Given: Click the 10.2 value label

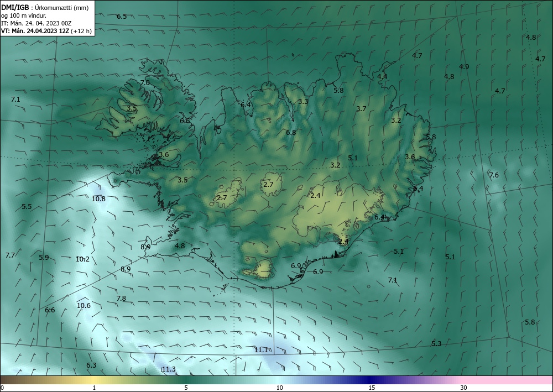Looking at the screenshot, I should point(82,259).
